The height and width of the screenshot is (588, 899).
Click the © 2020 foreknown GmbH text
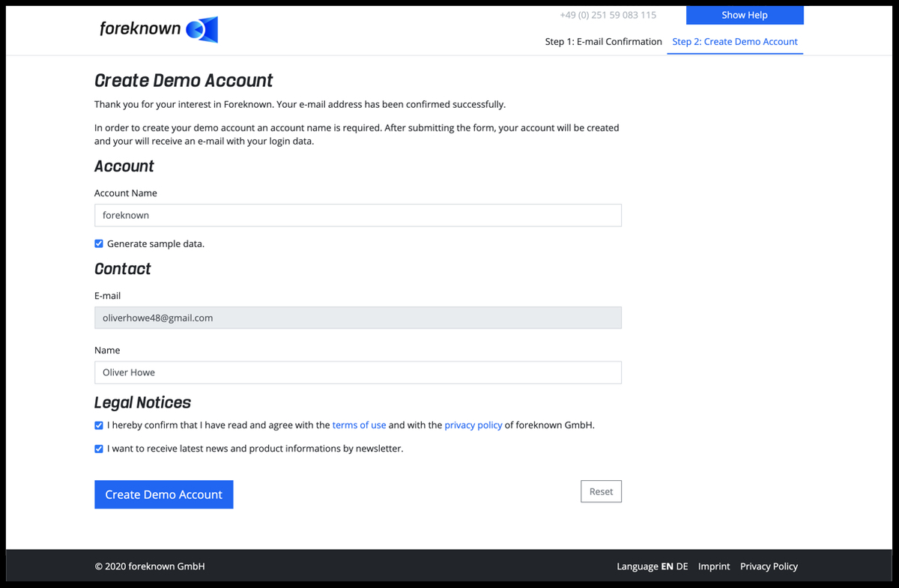150,566
